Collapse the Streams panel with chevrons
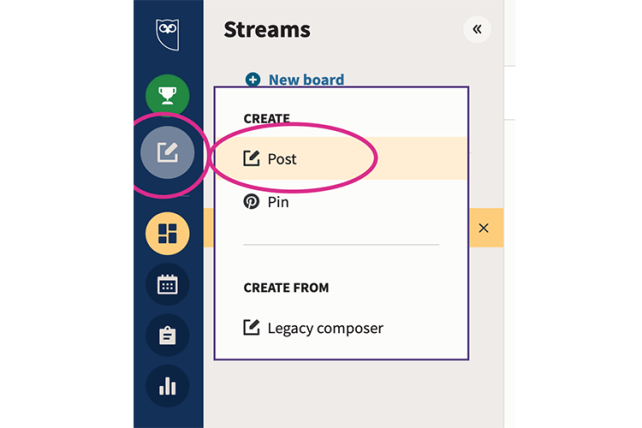 click(x=477, y=29)
